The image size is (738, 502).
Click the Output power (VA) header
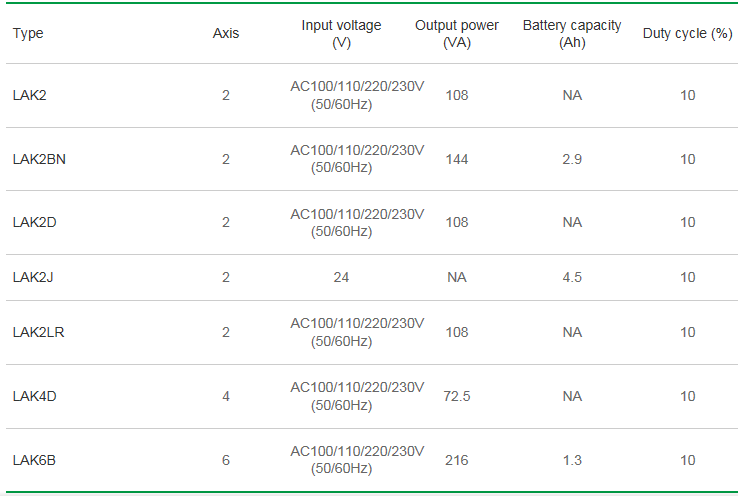point(457,34)
